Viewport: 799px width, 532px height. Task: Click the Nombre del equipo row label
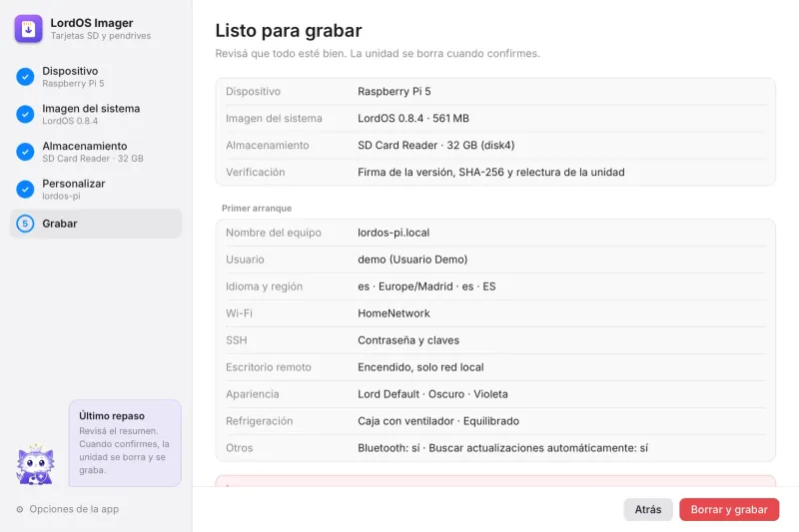(274, 234)
